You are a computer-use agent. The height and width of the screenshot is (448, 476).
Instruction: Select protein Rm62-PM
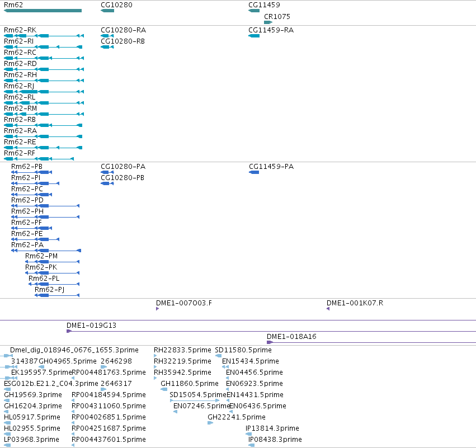point(52,262)
